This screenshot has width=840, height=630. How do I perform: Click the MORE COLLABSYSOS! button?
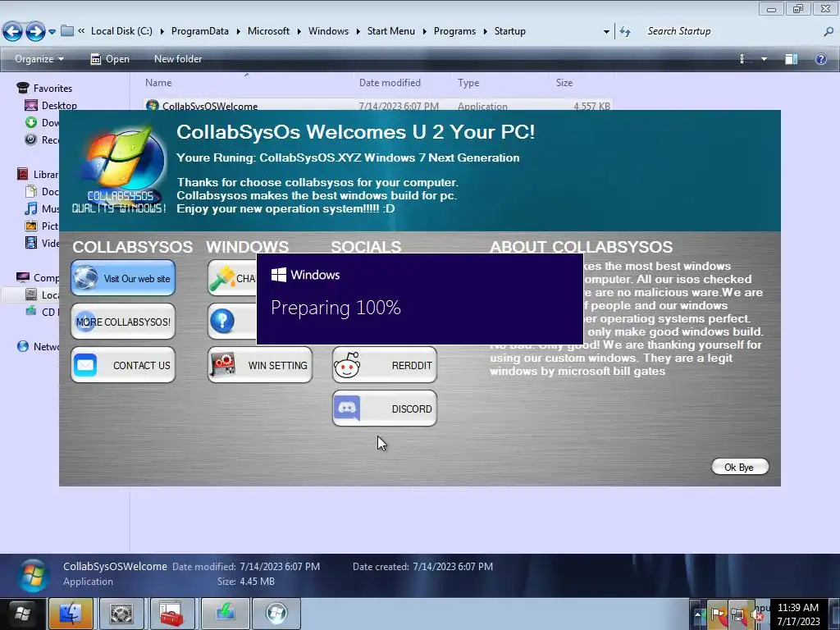(x=123, y=322)
